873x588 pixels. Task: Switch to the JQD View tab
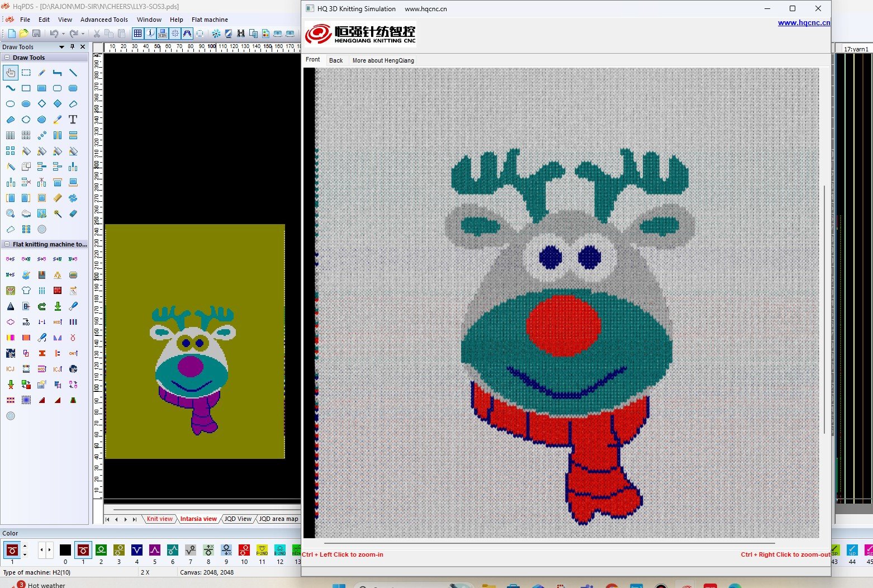click(238, 519)
